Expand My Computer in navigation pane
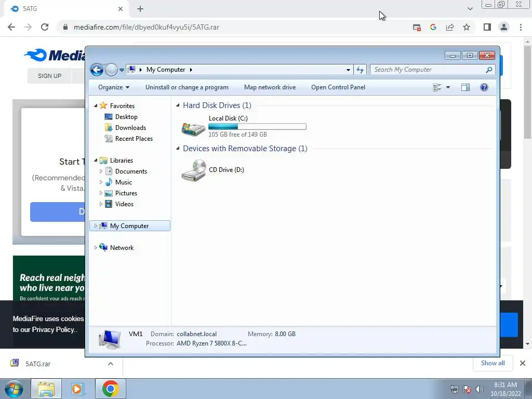The height and width of the screenshot is (399, 532). click(96, 225)
